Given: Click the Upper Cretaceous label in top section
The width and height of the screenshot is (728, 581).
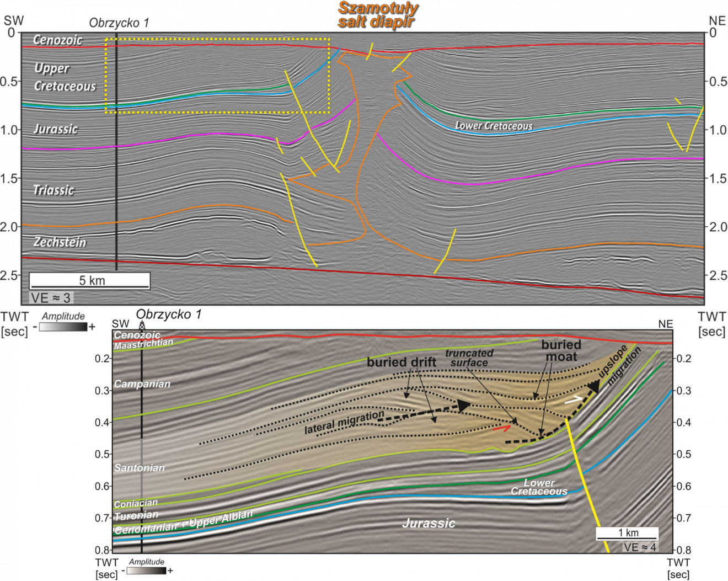Looking at the screenshot, I should pos(65,77).
